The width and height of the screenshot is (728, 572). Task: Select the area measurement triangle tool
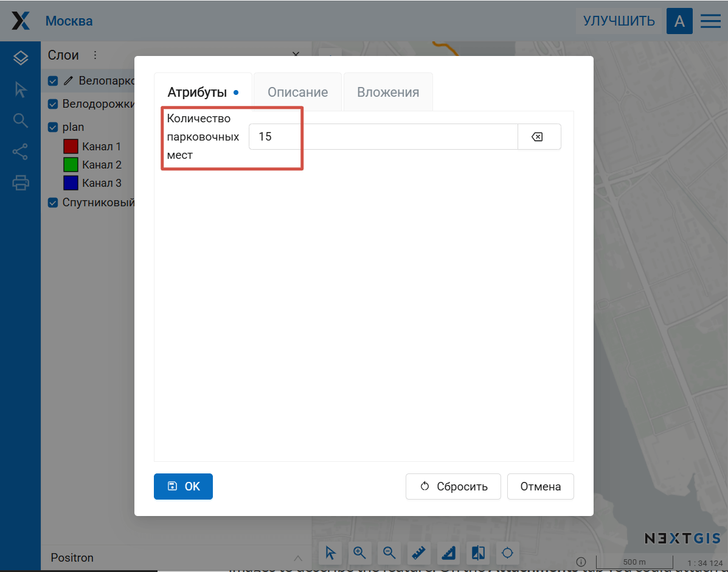click(448, 553)
